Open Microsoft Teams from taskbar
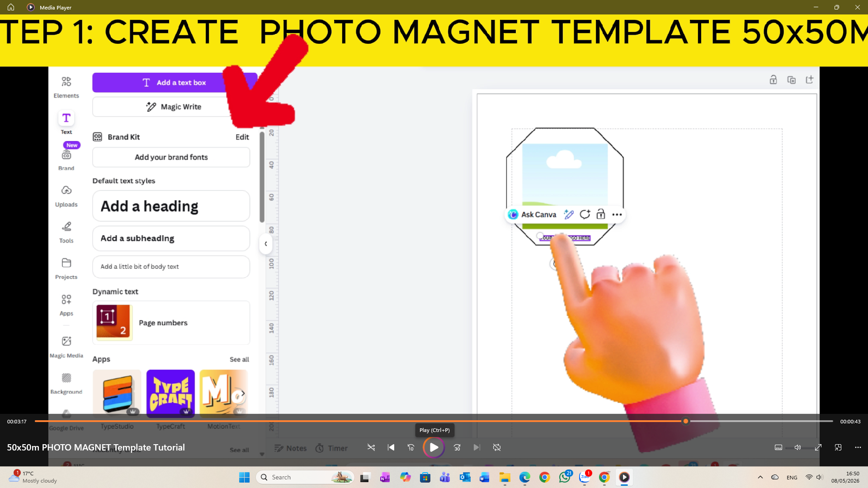Screen dimensions: 868x488 445,477
